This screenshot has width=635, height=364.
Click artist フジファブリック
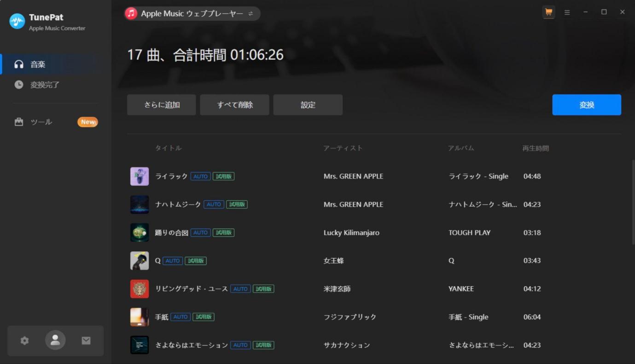pyautogui.click(x=350, y=317)
